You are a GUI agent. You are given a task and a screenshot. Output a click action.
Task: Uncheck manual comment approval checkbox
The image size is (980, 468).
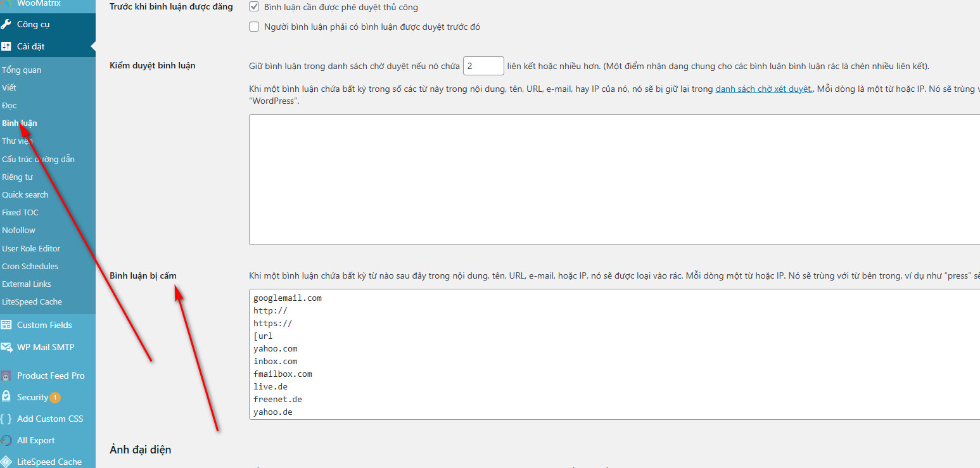pos(255,8)
